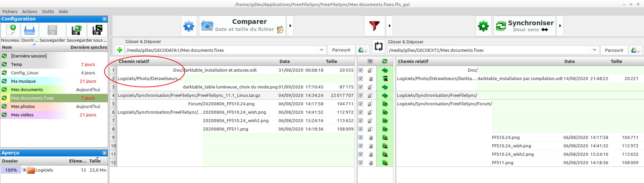This screenshot has width=644, height=183.
Task: Change sync action icon for row 4
Action: (385, 96)
